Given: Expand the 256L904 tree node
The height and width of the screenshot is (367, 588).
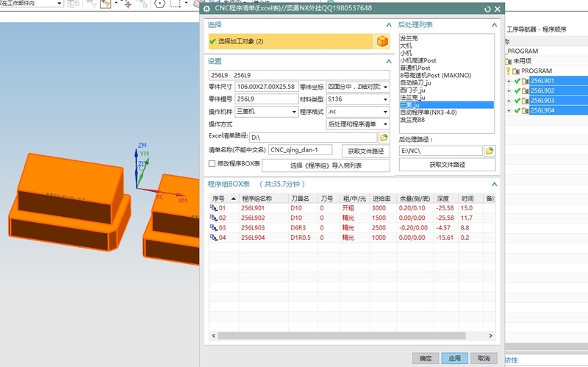Looking at the screenshot, I should [509, 111].
